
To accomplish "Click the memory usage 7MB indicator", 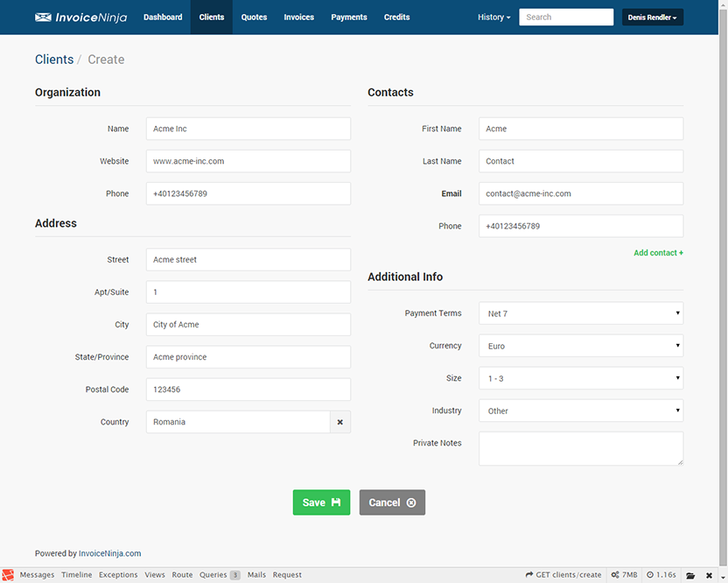I will [625, 575].
